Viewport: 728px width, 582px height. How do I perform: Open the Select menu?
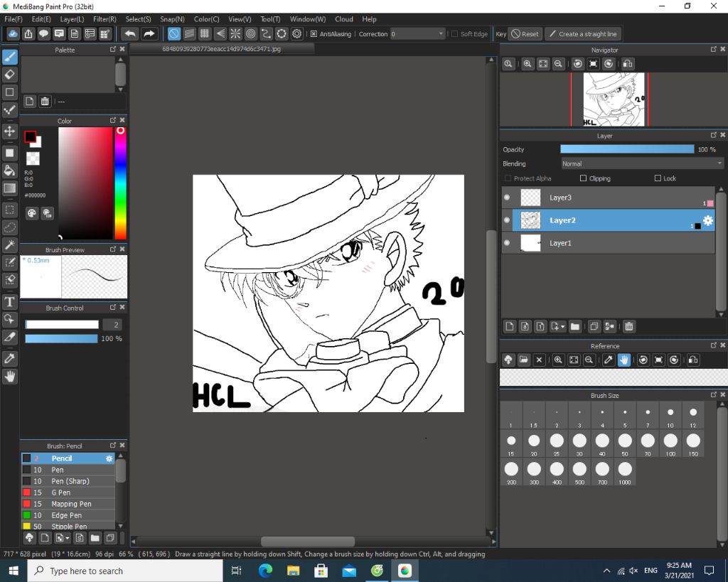pyautogui.click(x=139, y=19)
